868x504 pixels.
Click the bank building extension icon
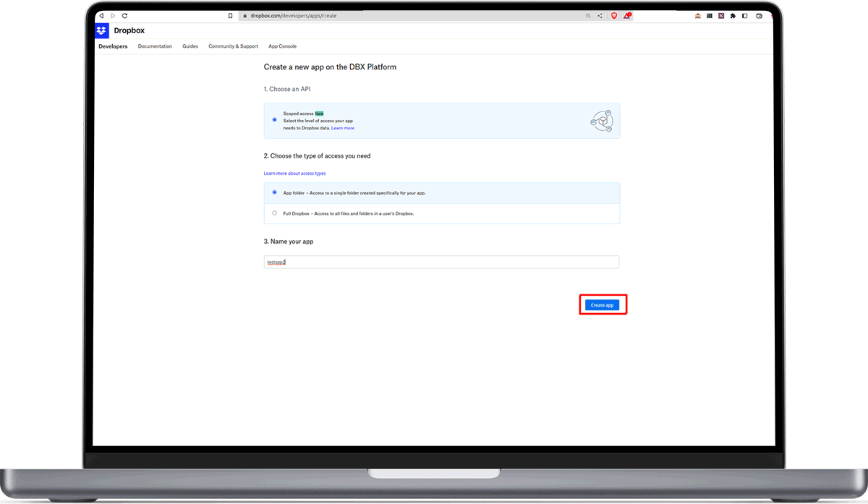[698, 15]
